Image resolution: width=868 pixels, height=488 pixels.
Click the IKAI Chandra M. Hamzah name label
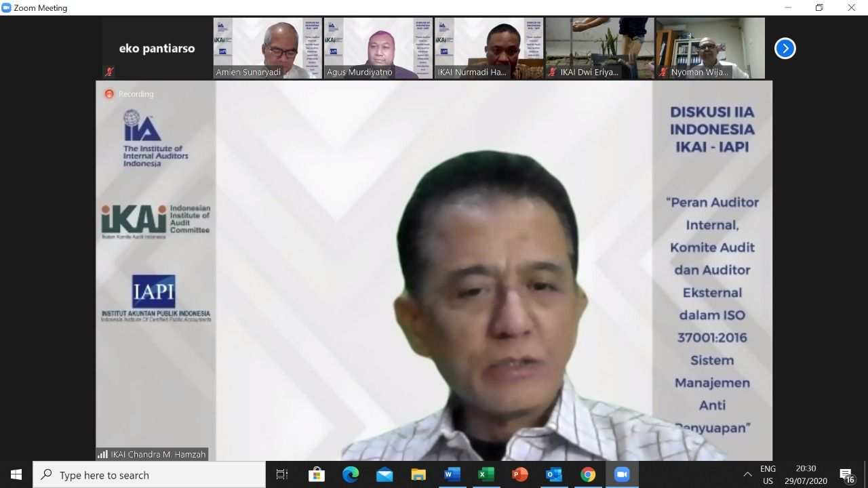[158, 455]
